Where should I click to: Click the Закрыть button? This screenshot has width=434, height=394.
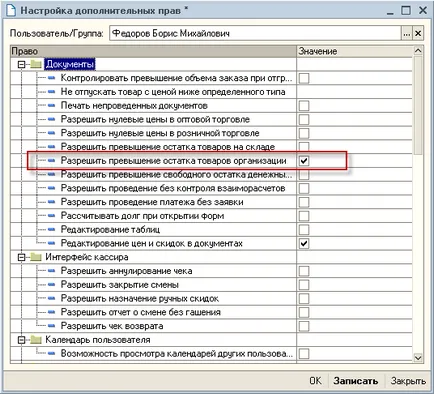click(408, 381)
